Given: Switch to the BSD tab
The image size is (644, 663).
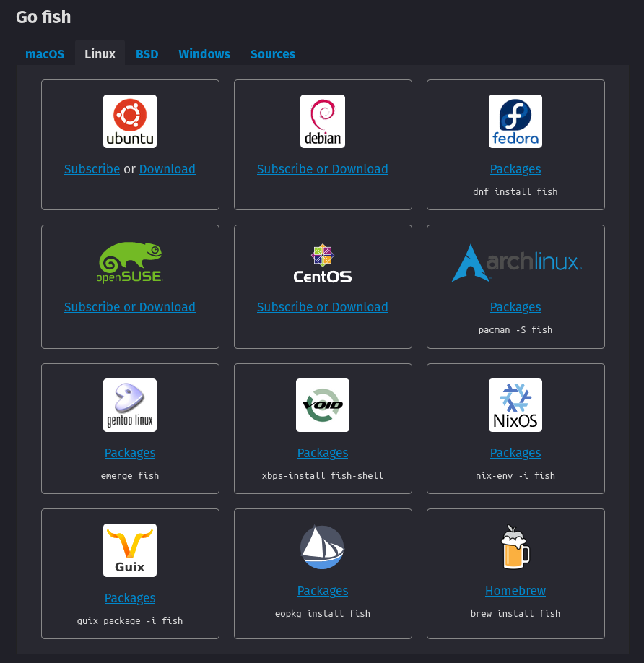Looking at the screenshot, I should click(147, 53).
